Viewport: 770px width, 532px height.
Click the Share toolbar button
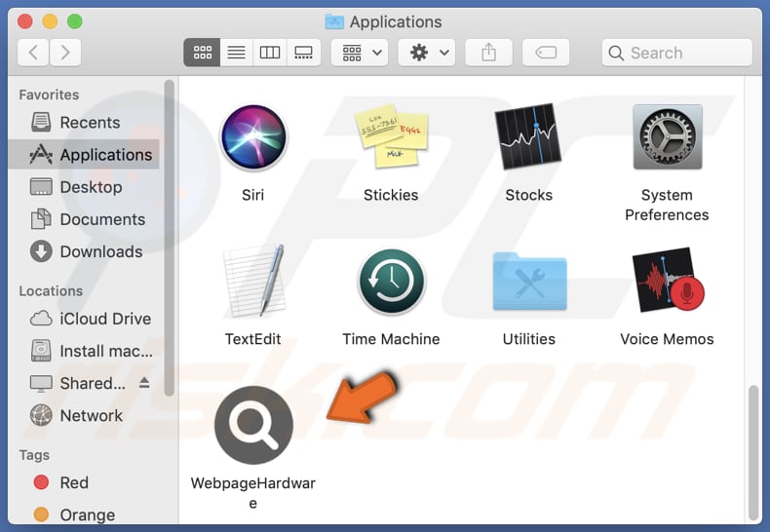point(488,53)
